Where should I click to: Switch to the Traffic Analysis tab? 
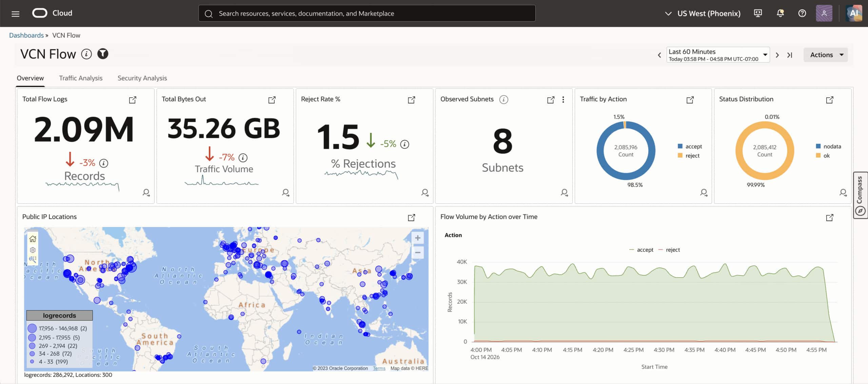click(81, 78)
